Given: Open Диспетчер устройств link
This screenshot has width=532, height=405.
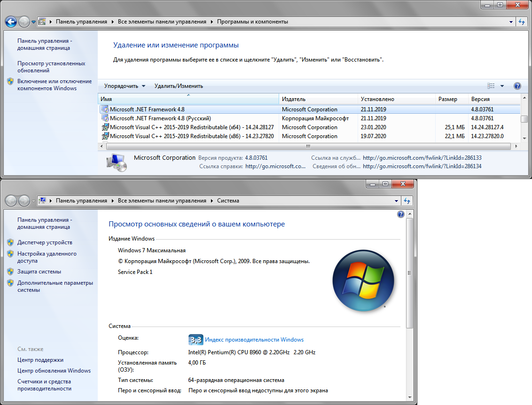Looking at the screenshot, I should 45,242.
